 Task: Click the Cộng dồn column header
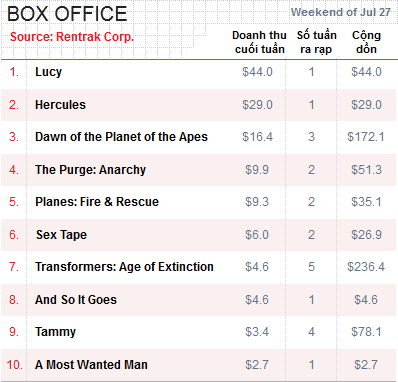coord(366,42)
